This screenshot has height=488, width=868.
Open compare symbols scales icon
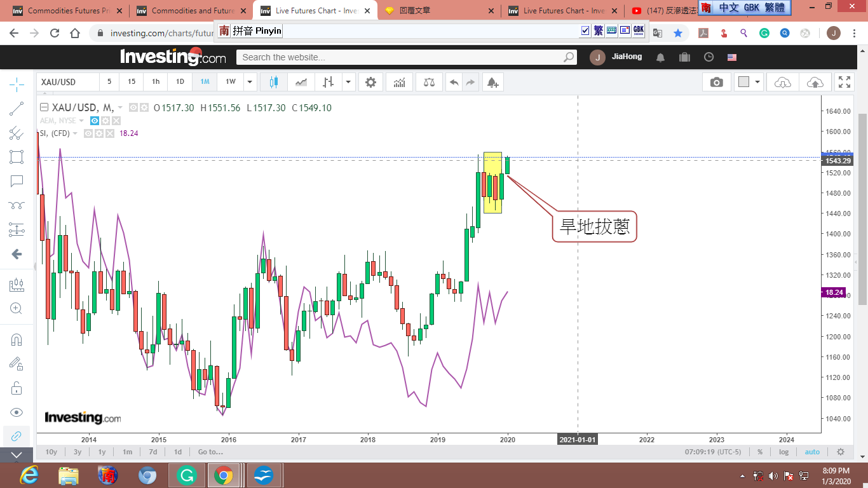click(x=429, y=82)
